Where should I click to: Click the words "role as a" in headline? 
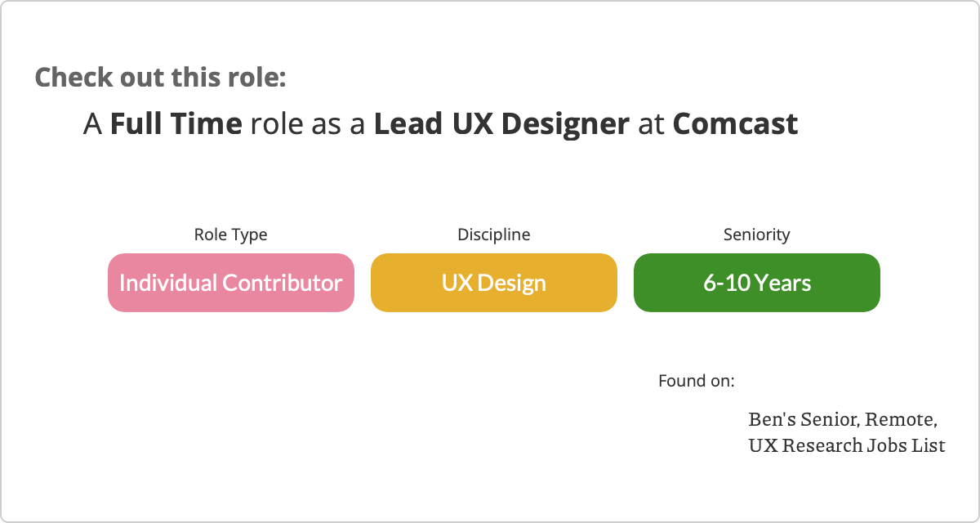pos(308,124)
